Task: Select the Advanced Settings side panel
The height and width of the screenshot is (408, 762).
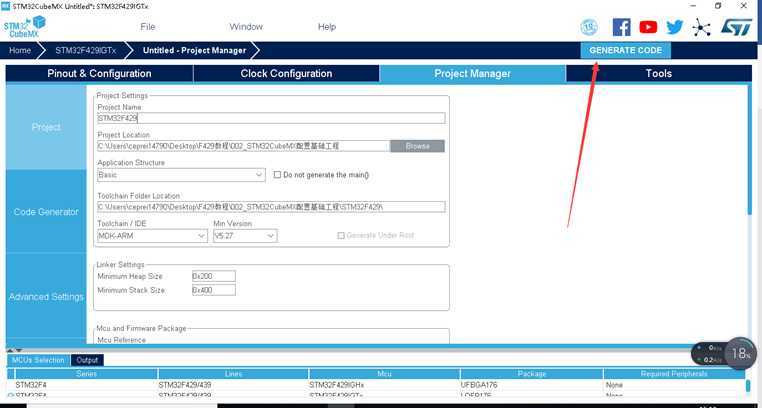Action: [46, 297]
